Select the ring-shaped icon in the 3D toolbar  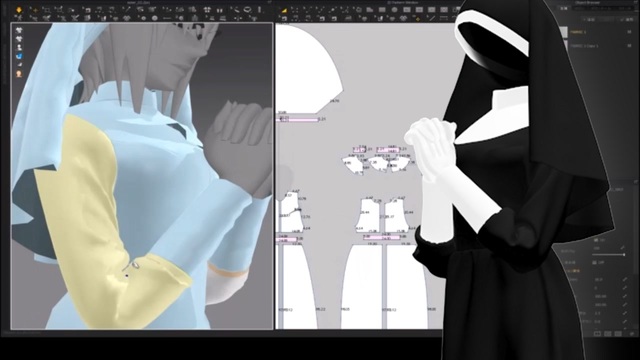click(x=247, y=9)
